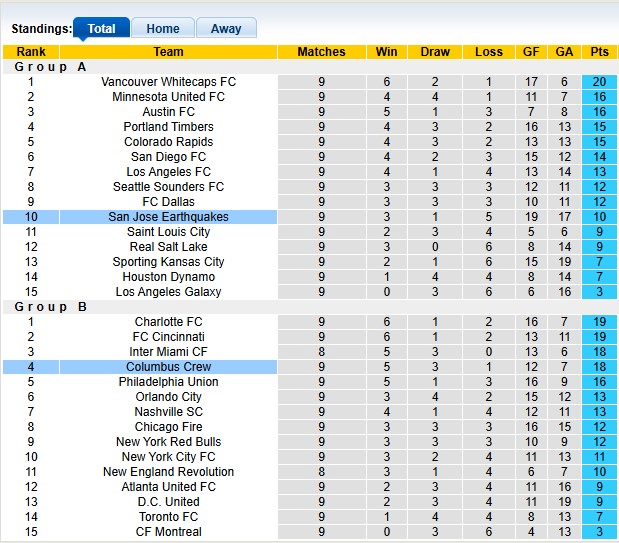Select the Away standings tab

[x=226, y=29]
